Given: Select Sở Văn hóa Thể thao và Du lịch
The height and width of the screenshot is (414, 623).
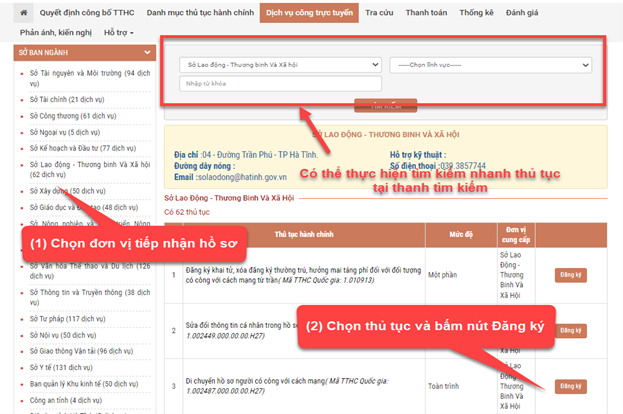Looking at the screenshot, I should pos(90,271).
